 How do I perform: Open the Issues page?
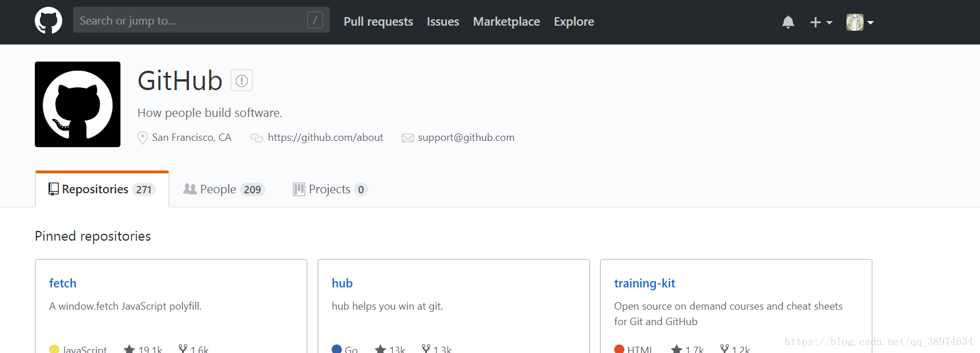coord(443,22)
